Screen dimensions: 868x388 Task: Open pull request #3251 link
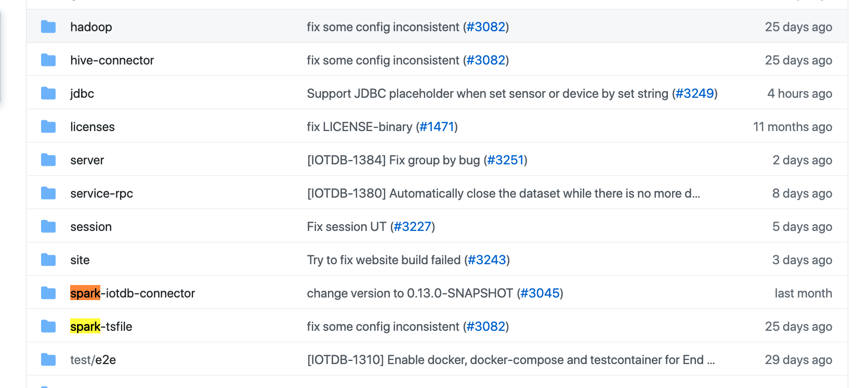click(505, 160)
